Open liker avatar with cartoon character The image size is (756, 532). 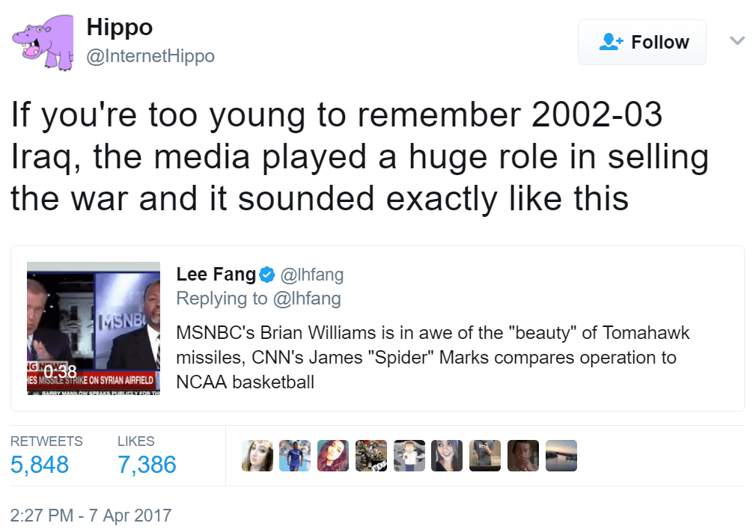point(409,456)
